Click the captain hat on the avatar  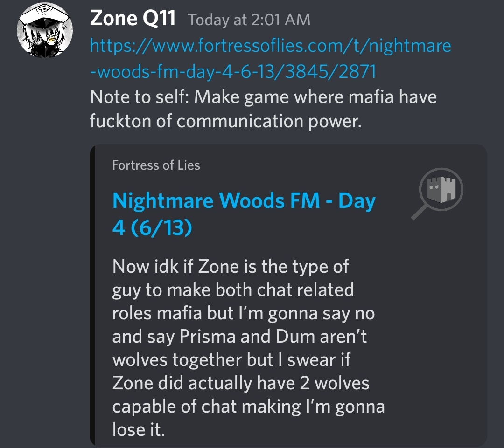tap(45, 15)
